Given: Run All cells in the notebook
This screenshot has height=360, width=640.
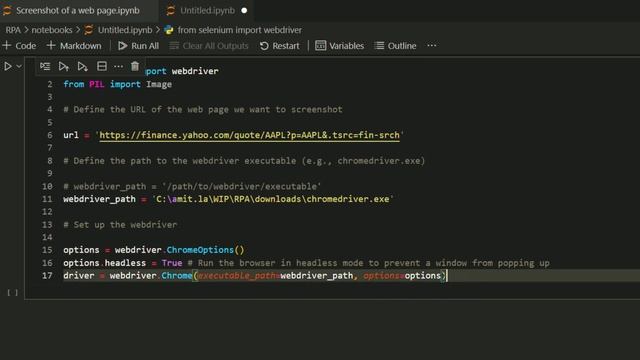Looking at the screenshot, I should [138, 46].
